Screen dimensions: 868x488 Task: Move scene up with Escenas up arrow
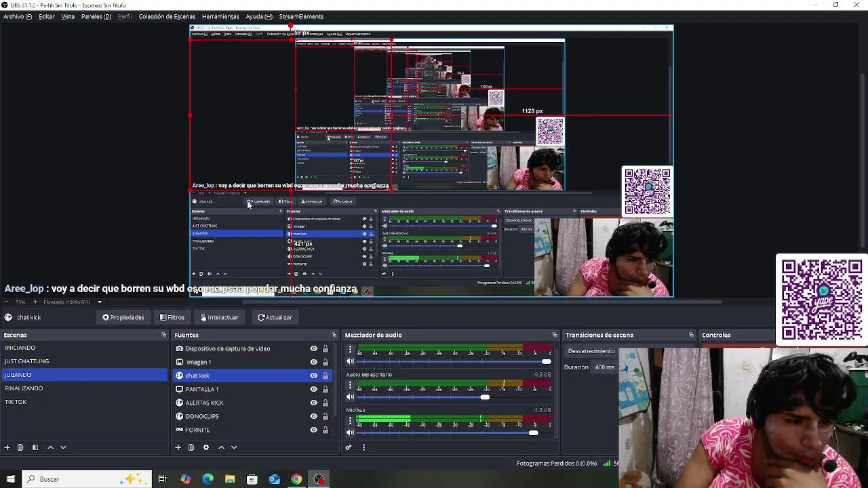click(50, 447)
